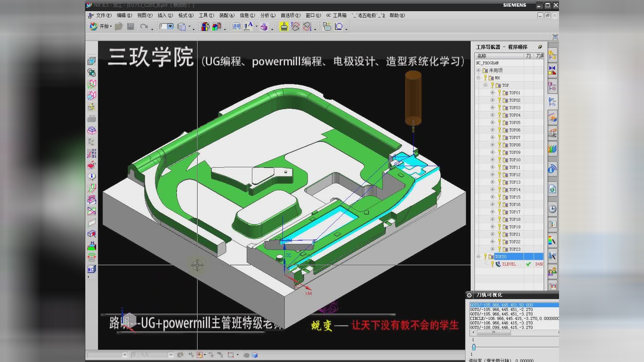The image size is (644, 362).
Task: Select the Assembly Navigator sidebar tab icon
Action: tap(552, 55)
